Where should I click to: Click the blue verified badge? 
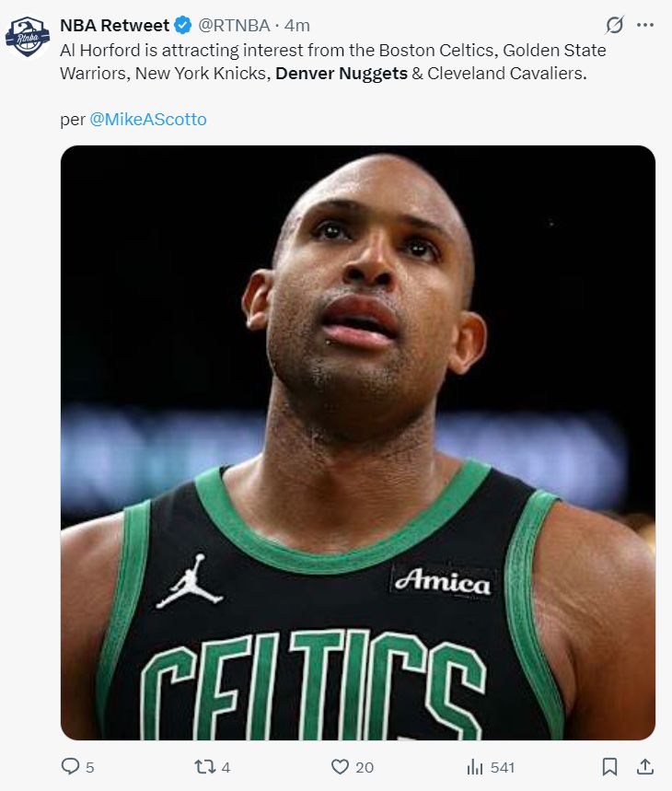coord(182,26)
